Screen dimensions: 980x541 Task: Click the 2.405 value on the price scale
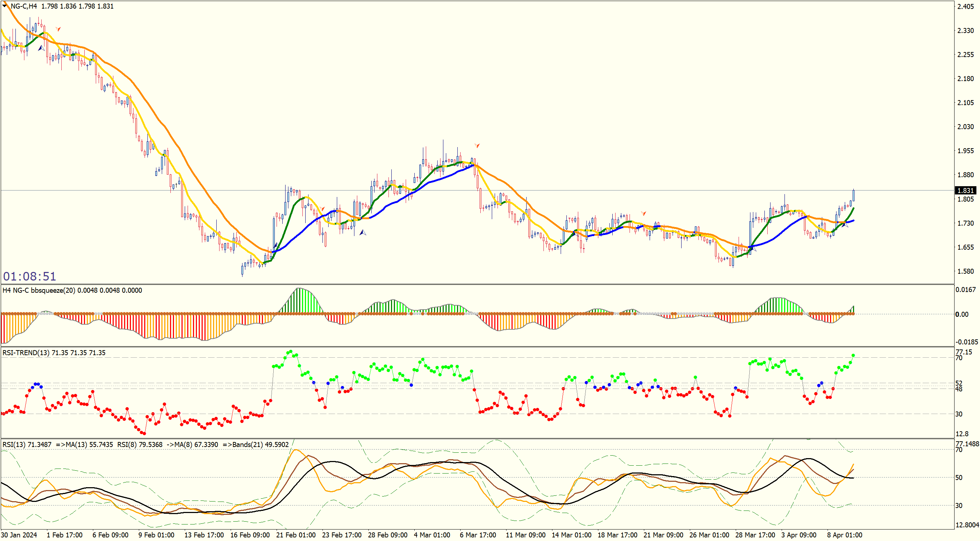click(966, 6)
